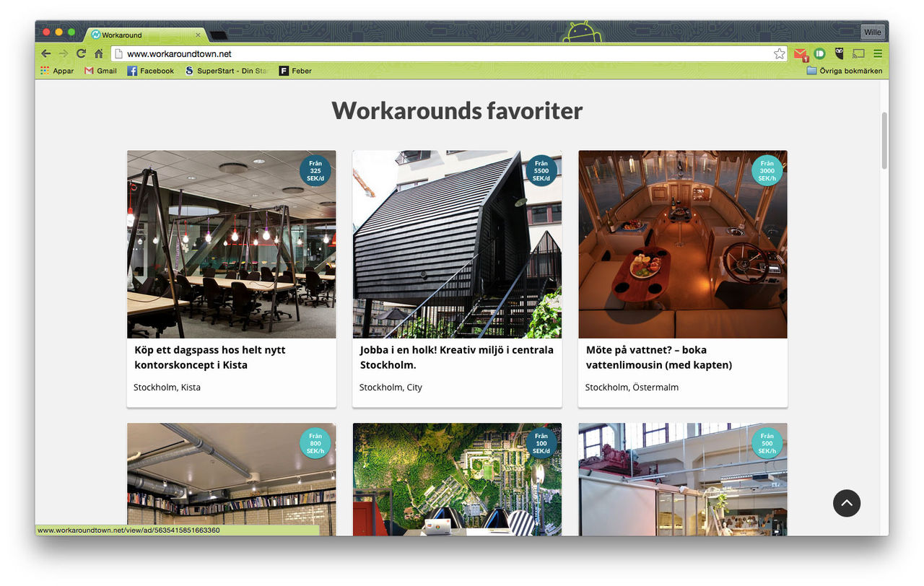Open the Appar apps shortcut
Screen dimensions: 924x586
(57, 71)
